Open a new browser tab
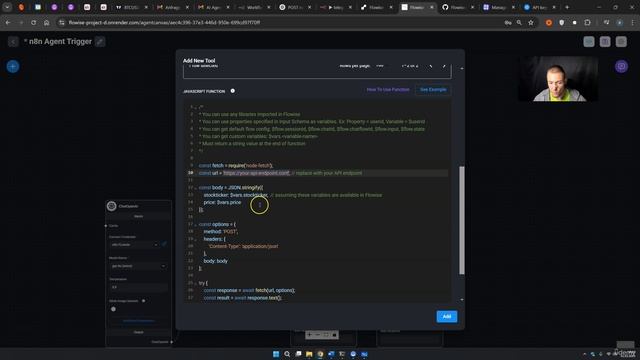Viewport: 640px width, 360px height. coord(567,7)
